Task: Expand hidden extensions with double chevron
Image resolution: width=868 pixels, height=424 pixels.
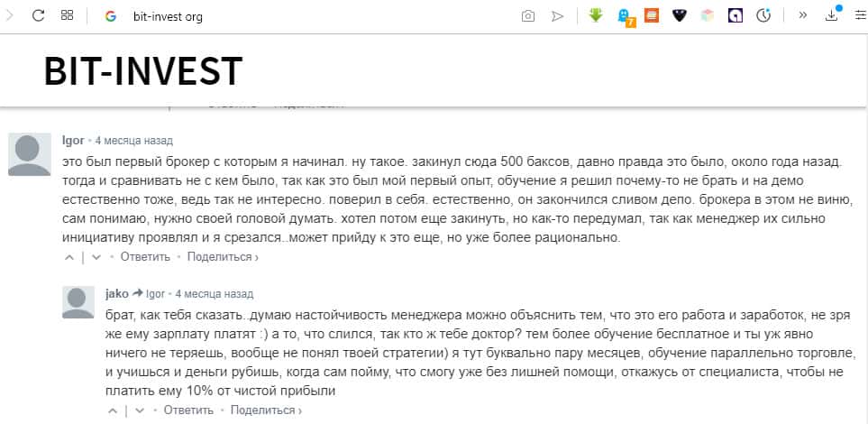Action: 803,15
